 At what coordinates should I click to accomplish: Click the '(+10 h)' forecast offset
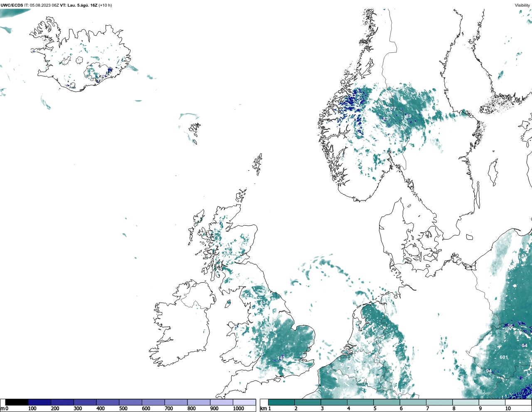tap(105, 5)
